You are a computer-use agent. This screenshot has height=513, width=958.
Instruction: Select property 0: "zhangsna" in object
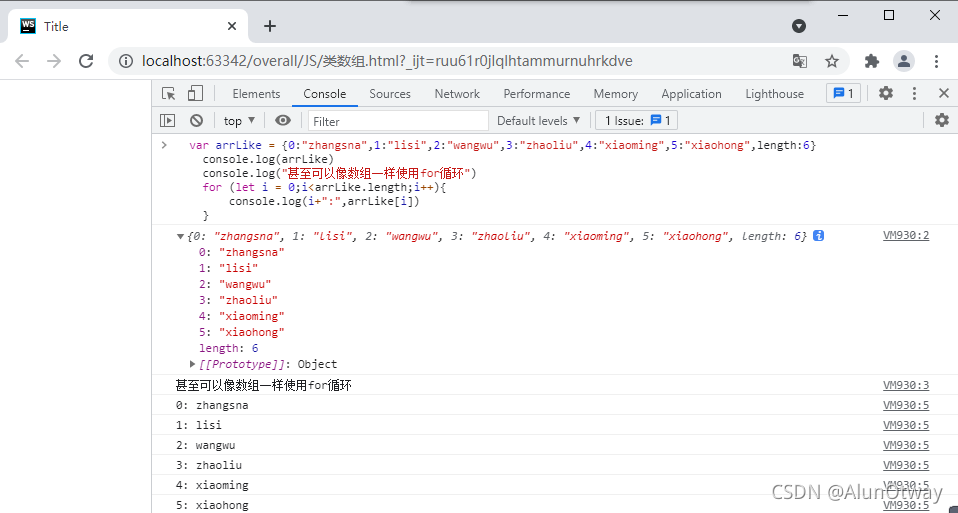[242, 252]
